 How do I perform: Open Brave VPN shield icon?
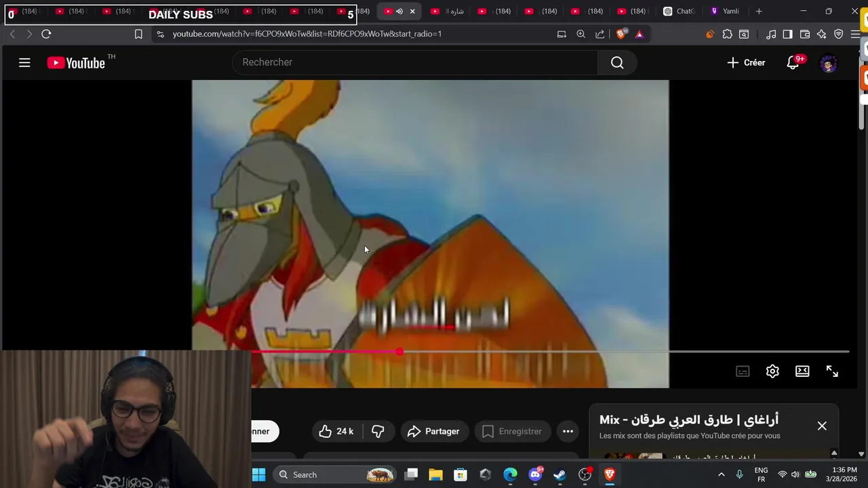(x=839, y=34)
